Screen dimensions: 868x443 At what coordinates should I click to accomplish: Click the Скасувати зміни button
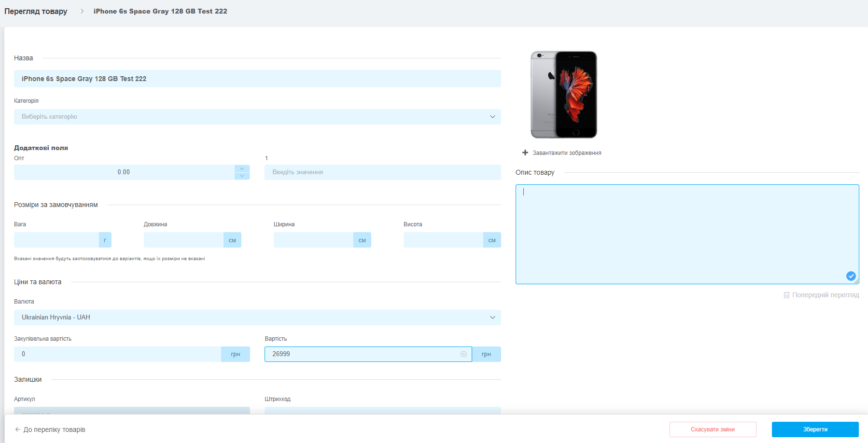coord(713,429)
